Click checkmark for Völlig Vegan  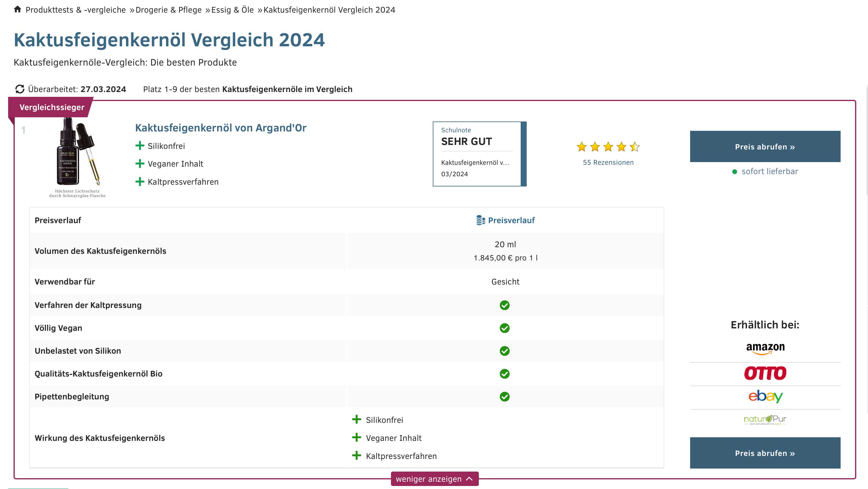tap(504, 328)
